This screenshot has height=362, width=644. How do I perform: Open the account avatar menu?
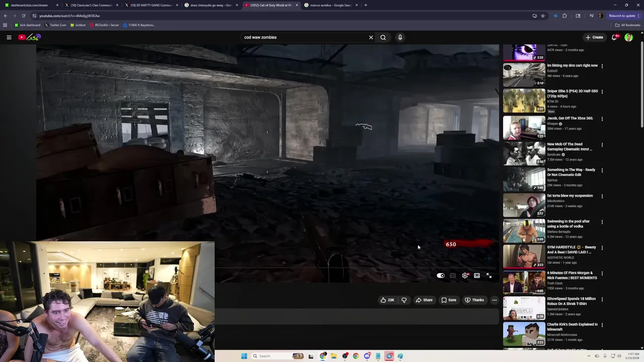(628, 37)
